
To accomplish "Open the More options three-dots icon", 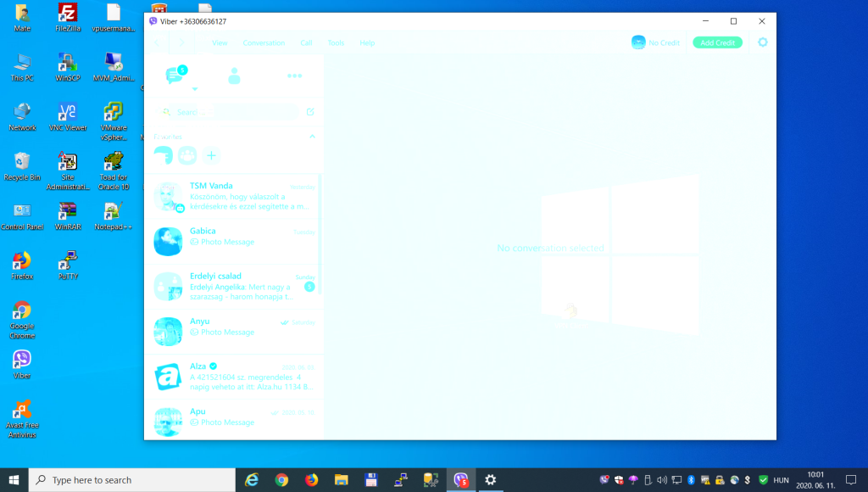I will [x=294, y=75].
